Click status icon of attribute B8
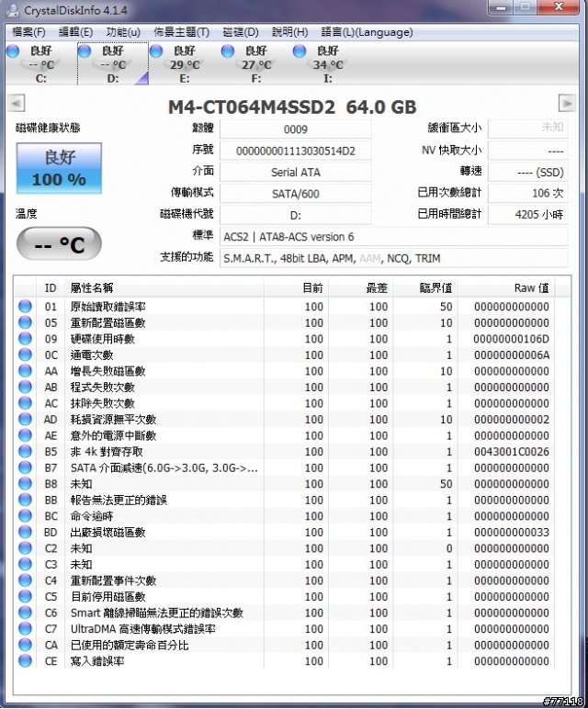The image size is (588, 709). tap(26, 483)
